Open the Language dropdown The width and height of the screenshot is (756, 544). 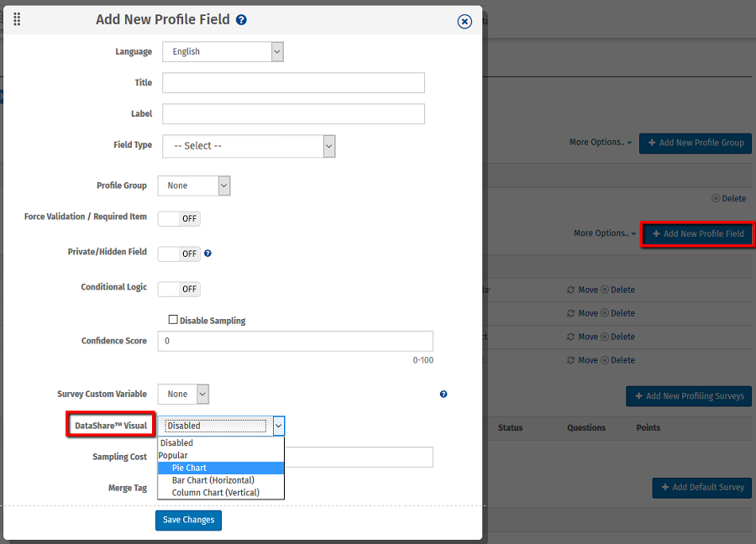223,52
